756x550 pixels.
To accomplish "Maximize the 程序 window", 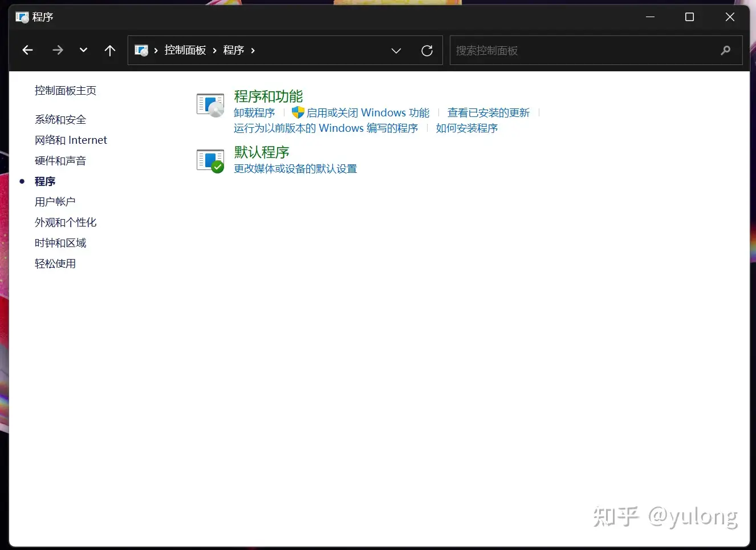I will 689,17.
